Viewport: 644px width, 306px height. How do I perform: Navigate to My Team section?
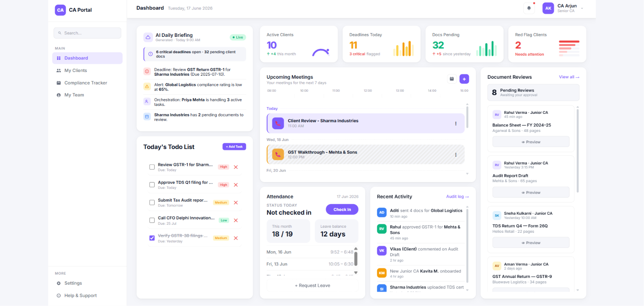[87, 95]
